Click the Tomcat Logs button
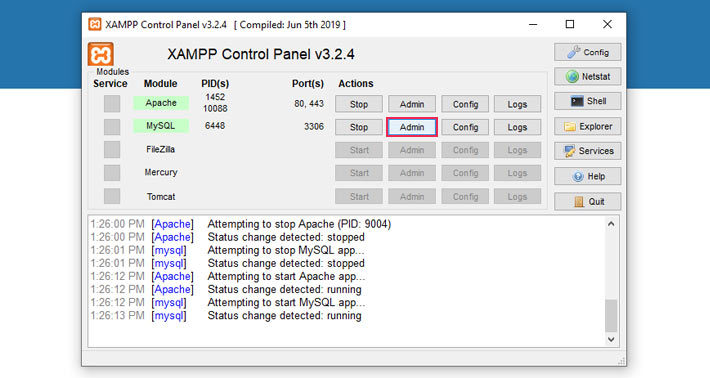This screenshot has width=710, height=378. 517,196
